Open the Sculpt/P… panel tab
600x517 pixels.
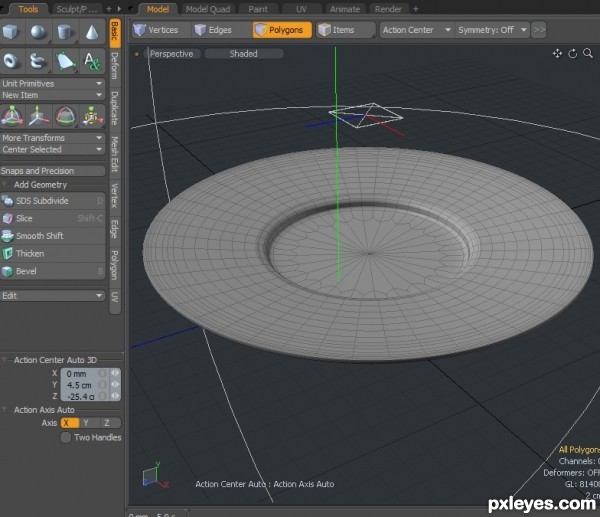(77, 9)
